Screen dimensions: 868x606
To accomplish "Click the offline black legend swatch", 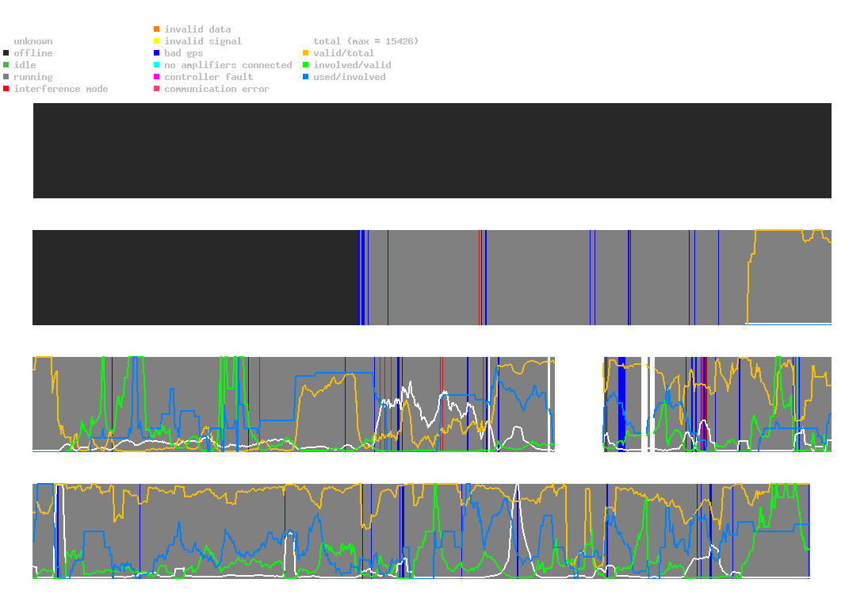I will (6, 53).
